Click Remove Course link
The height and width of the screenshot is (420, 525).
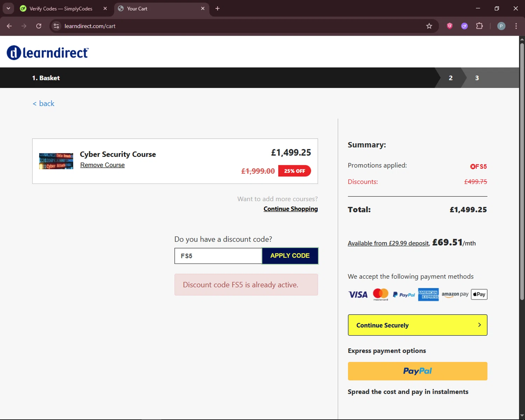coord(103,165)
